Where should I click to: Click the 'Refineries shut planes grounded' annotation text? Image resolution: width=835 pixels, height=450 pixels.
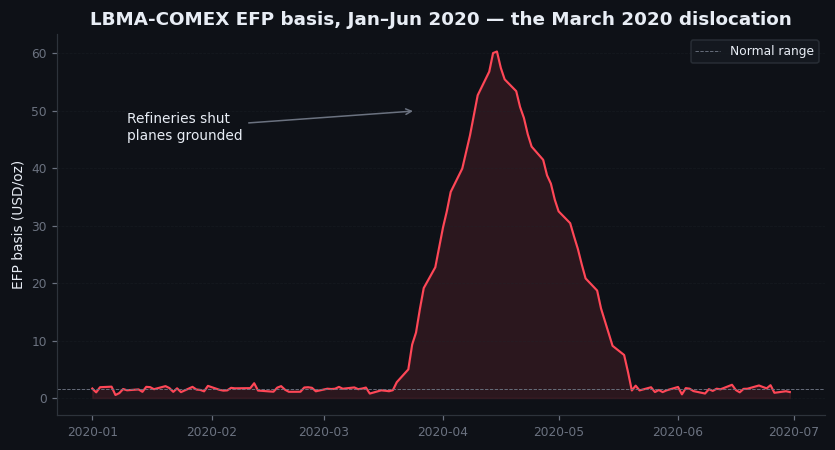click(184, 127)
